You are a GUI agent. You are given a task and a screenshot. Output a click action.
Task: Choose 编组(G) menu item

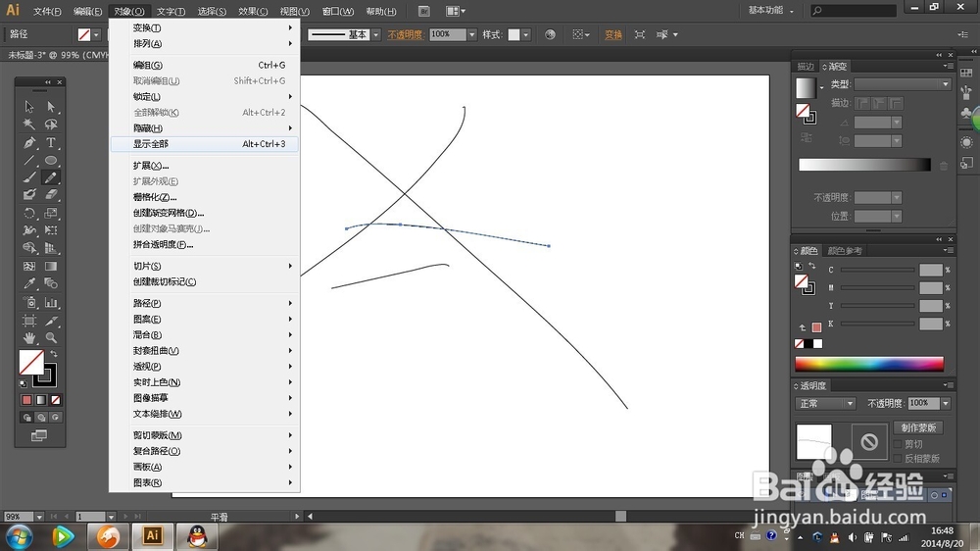point(205,65)
